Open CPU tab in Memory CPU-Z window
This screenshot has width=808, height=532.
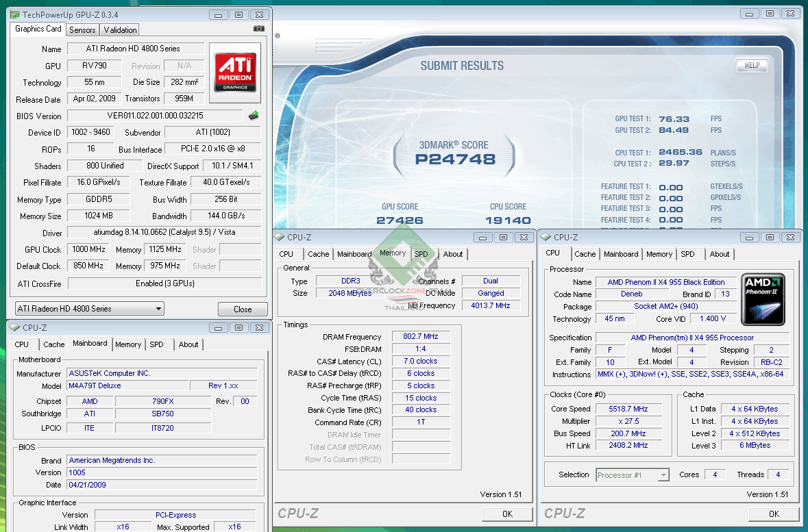[x=286, y=254]
